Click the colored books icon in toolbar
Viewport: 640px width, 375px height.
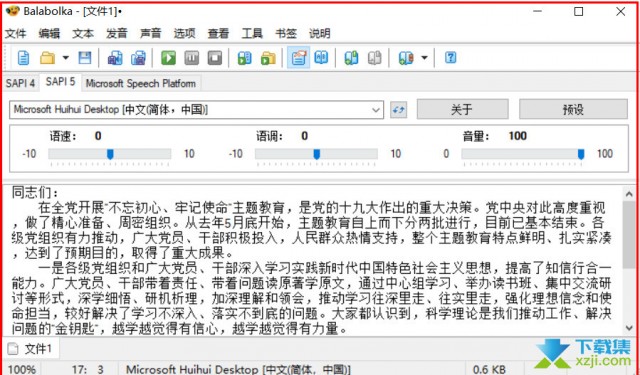tap(406, 58)
